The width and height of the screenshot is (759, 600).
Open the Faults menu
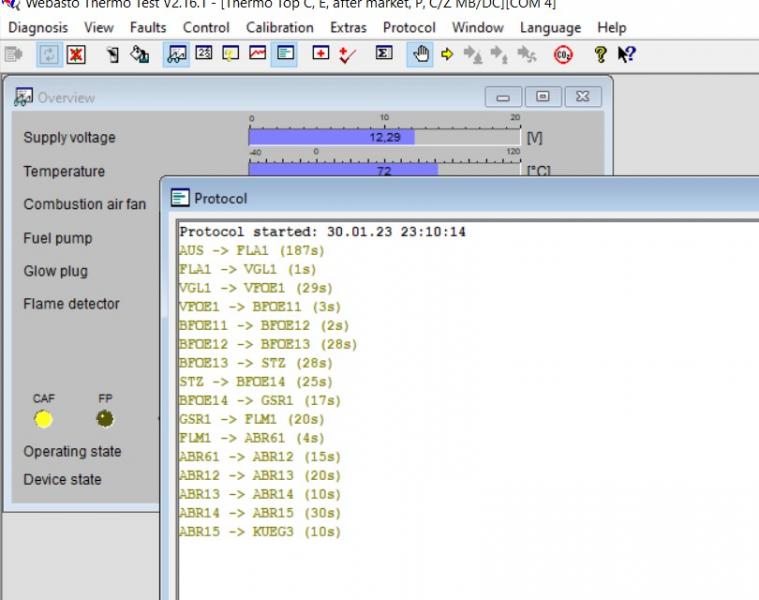coord(148,28)
